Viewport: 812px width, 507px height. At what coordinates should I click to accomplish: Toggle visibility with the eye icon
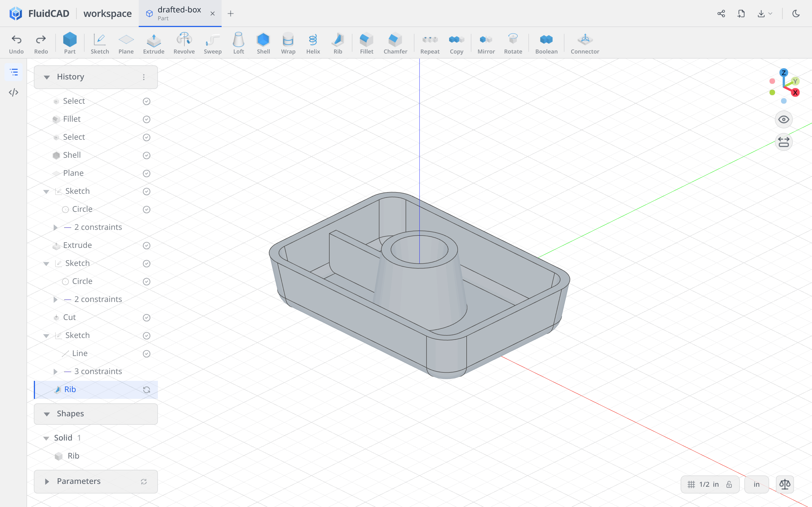click(784, 120)
